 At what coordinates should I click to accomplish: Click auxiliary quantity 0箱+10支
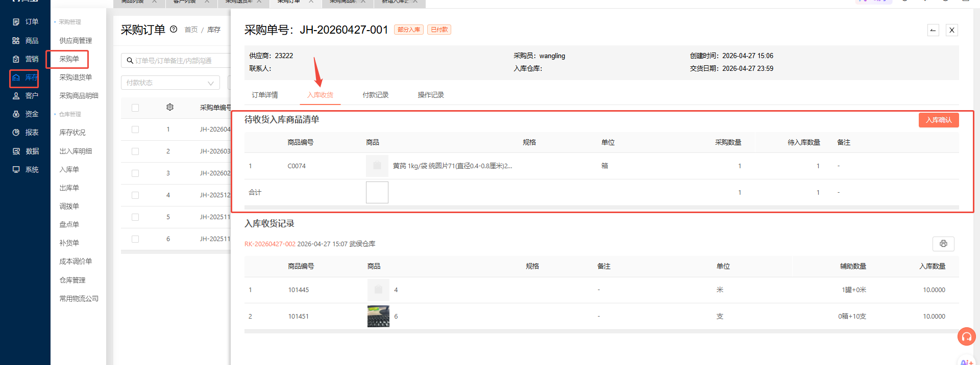click(x=852, y=317)
